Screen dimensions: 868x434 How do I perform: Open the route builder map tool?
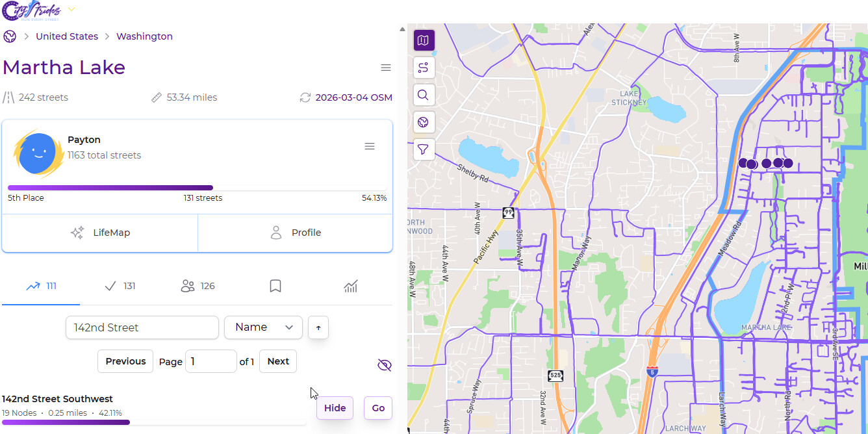coord(424,68)
